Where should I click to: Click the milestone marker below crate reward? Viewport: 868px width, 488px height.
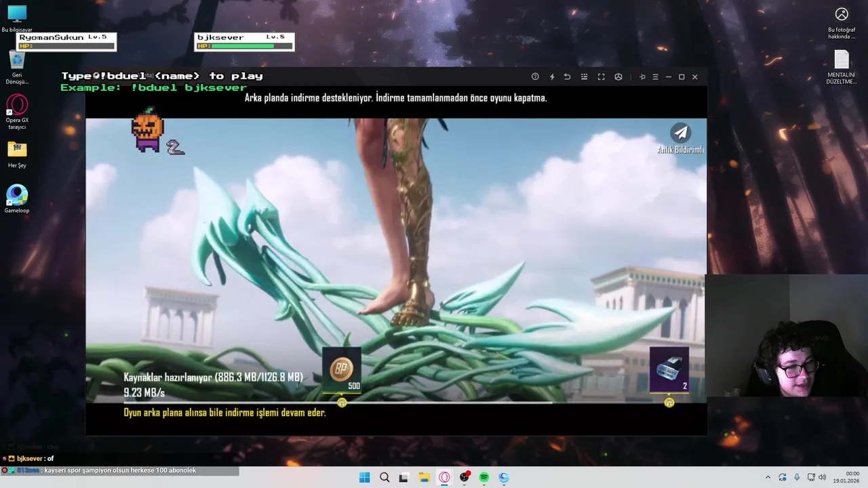(669, 403)
